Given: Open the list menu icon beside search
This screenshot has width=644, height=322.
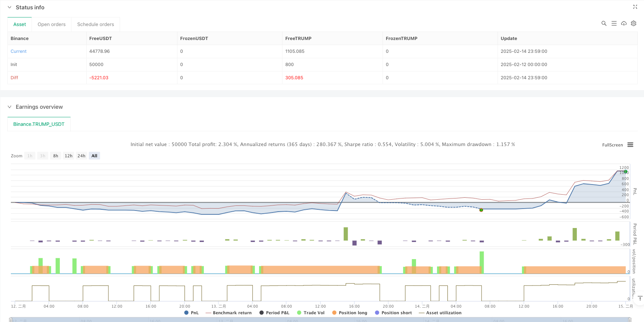Looking at the screenshot, I should (614, 23).
